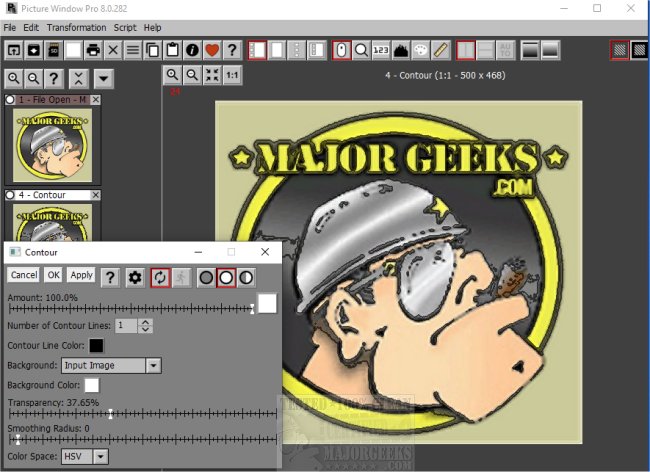The image size is (650, 472).
Task: Toggle the horizontal split view mode
Action: pyautogui.click(x=486, y=51)
